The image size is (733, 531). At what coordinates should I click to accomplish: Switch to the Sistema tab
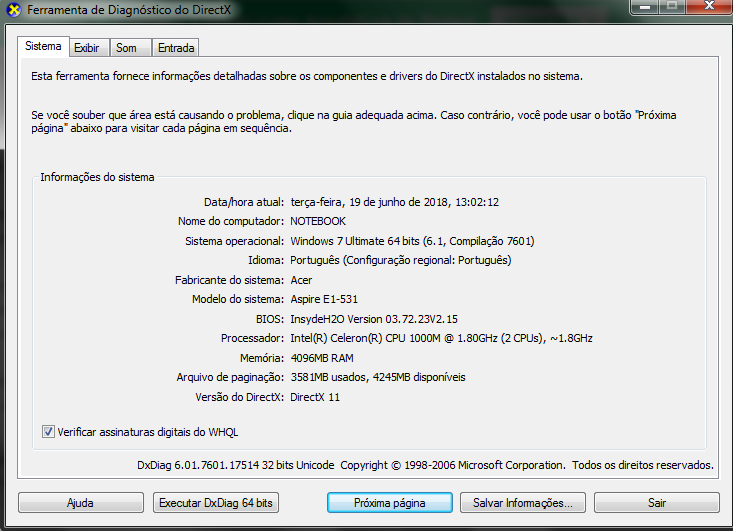click(x=43, y=46)
